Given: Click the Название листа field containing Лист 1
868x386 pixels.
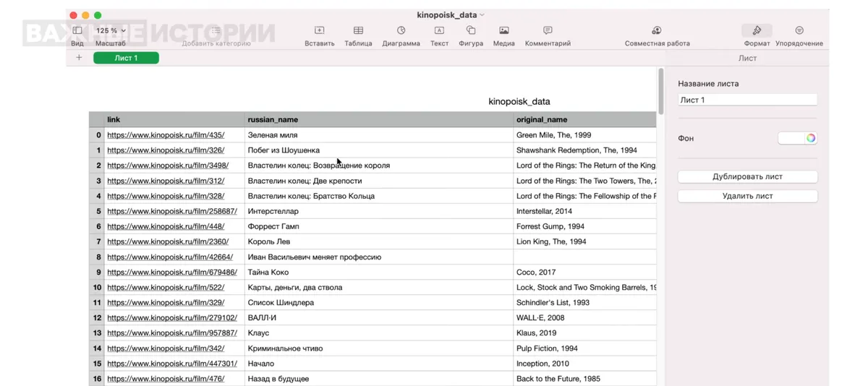Looking at the screenshot, I should [747, 100].
